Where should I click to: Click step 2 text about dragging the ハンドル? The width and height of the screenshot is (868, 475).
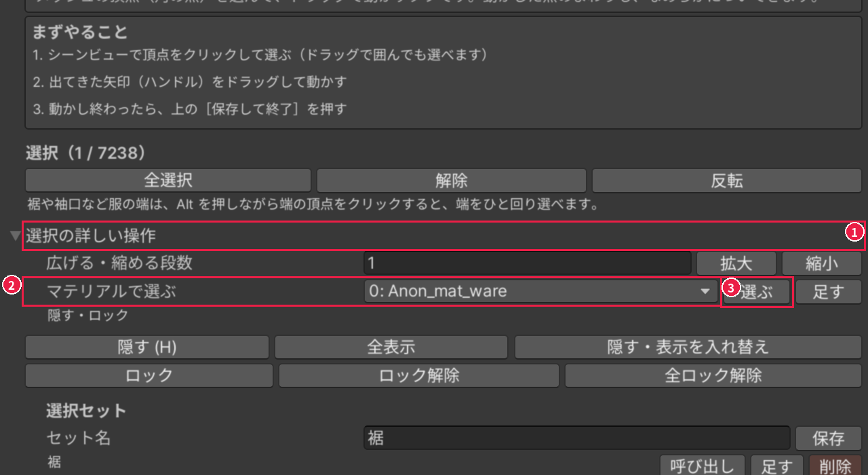pyautogui.click(x=189, y=81)
